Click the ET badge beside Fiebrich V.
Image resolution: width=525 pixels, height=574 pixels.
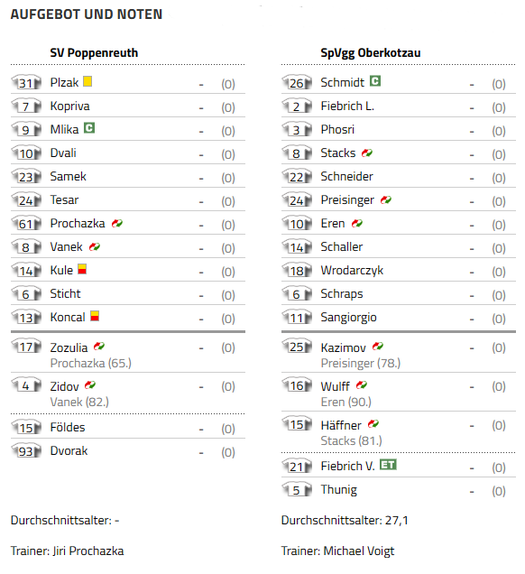pyautogui.click(x=388, y=465)
